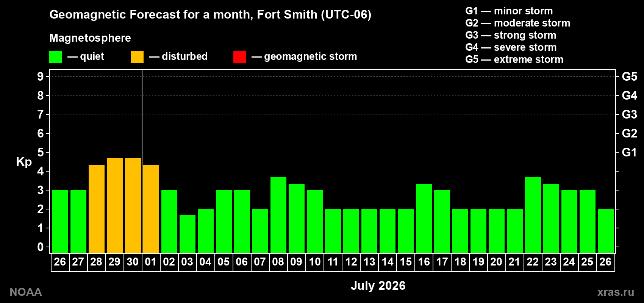
Task: Click the date label '15' on the axis
Action: pyautogui.click(x=405, y=262)
